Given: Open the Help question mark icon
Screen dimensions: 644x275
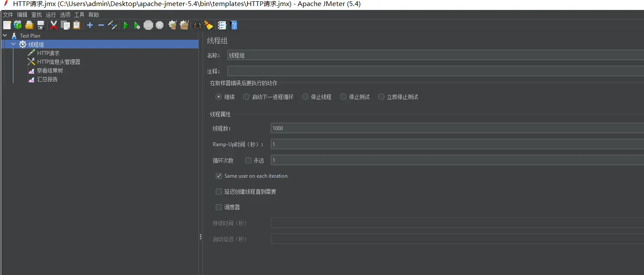Looking at the screenshot, I should tap(234, 26).
